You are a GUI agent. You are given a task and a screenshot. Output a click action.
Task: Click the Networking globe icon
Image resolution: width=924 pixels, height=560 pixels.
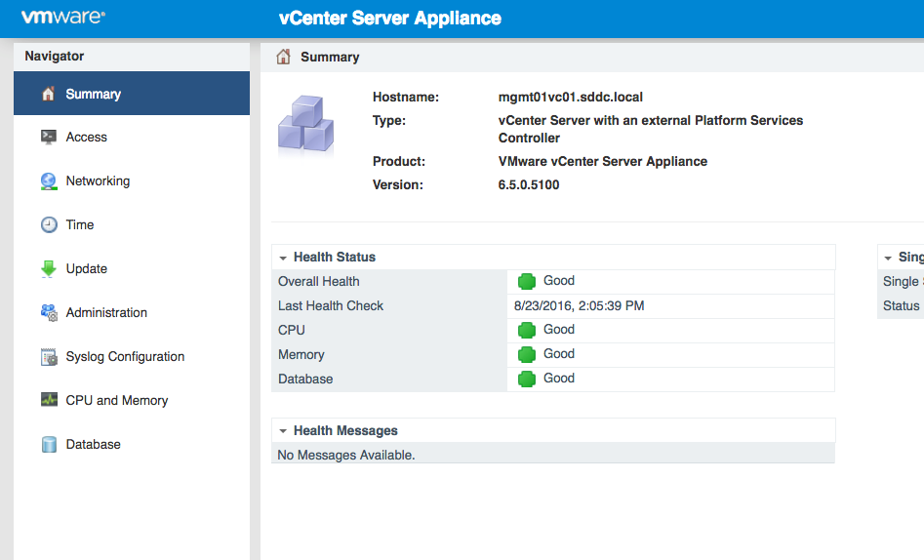pyautogui.click(x=49, y=180)
